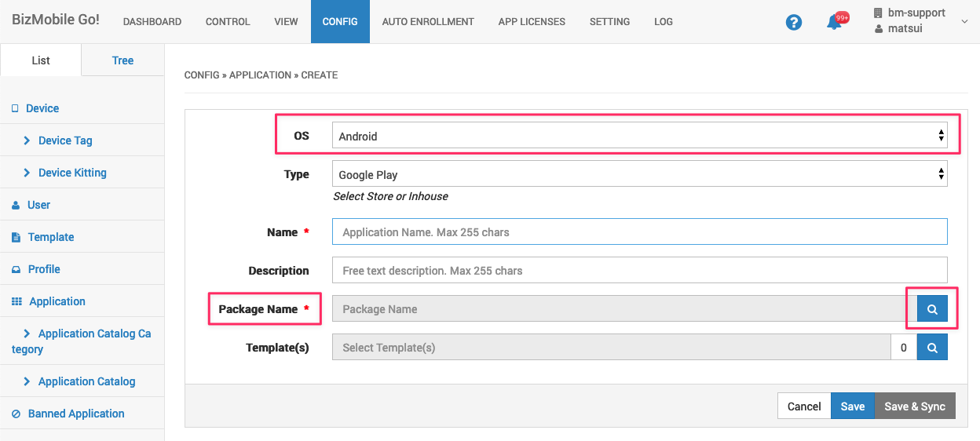Click the Package Name search icon
980x441 pixels.
[932, 309]
